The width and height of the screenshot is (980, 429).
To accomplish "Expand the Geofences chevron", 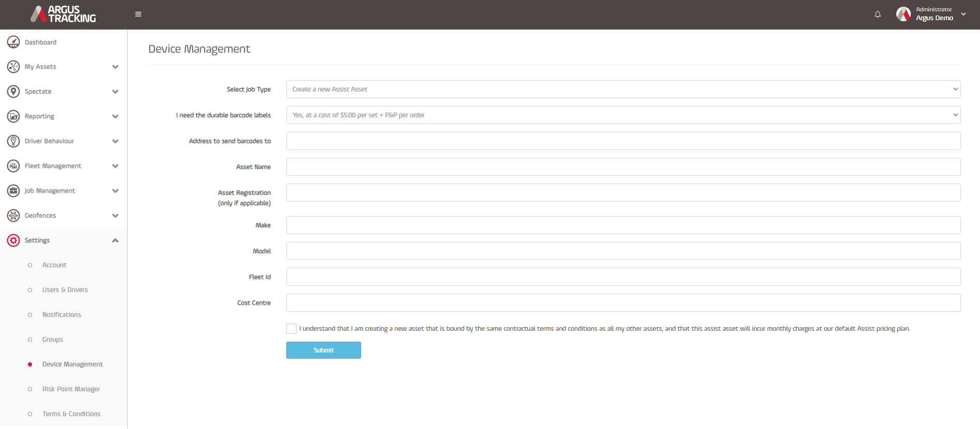I will (115, 216).
